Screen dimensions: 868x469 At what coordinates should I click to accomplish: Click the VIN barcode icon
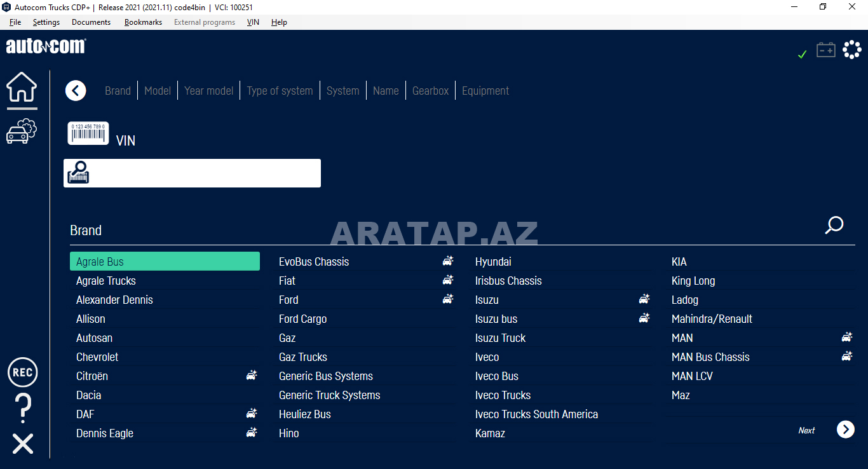click(88, 133)
